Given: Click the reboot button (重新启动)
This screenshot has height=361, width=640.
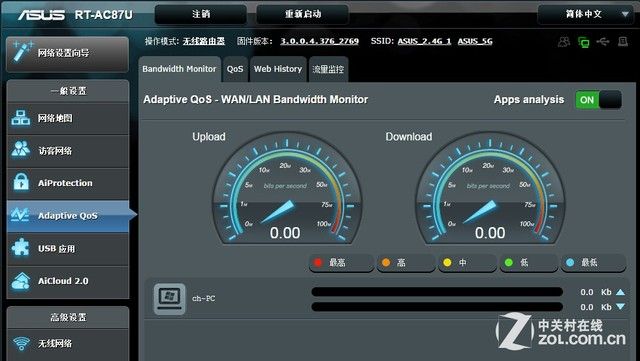Looking at the screenshot, I should coord(302,14).
